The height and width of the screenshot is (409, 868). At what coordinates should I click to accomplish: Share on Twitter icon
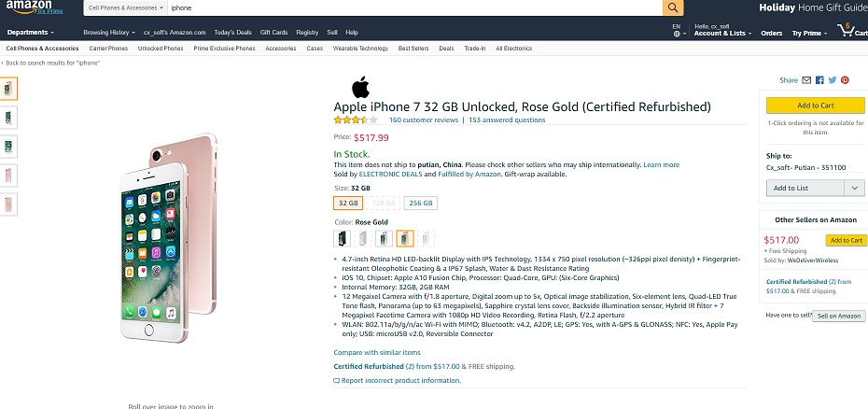coord(832,80)
